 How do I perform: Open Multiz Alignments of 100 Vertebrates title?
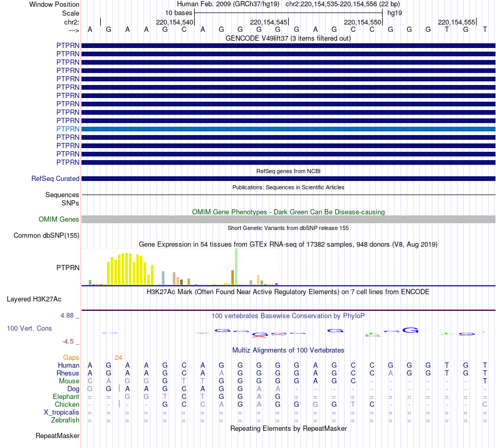tap(288, 350)
